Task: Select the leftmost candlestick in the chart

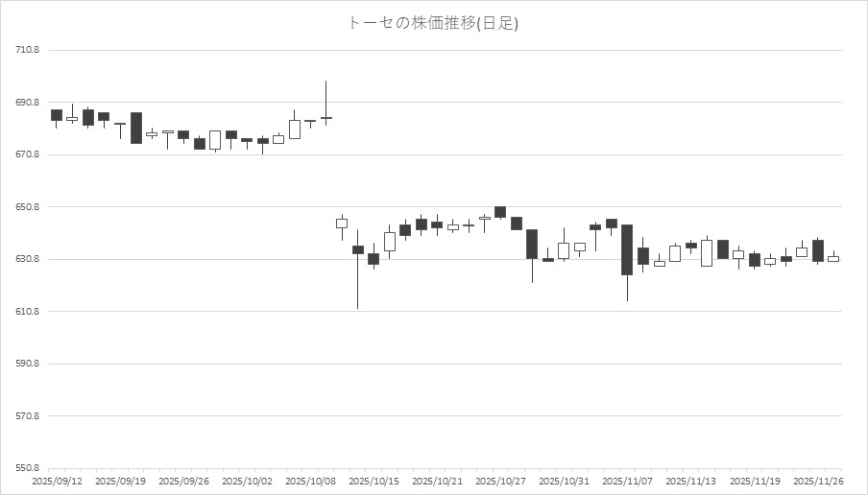Action: tap(57, 115)
